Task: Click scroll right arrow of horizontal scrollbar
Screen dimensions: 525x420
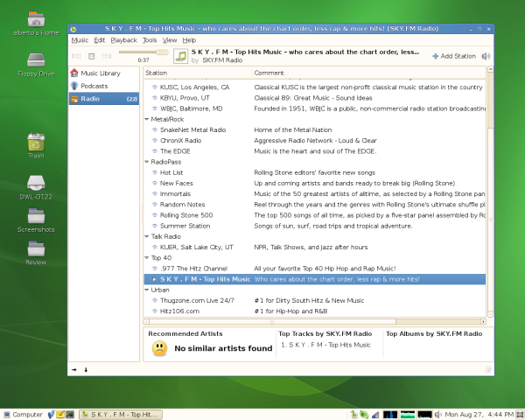Action: click(483, 322)
